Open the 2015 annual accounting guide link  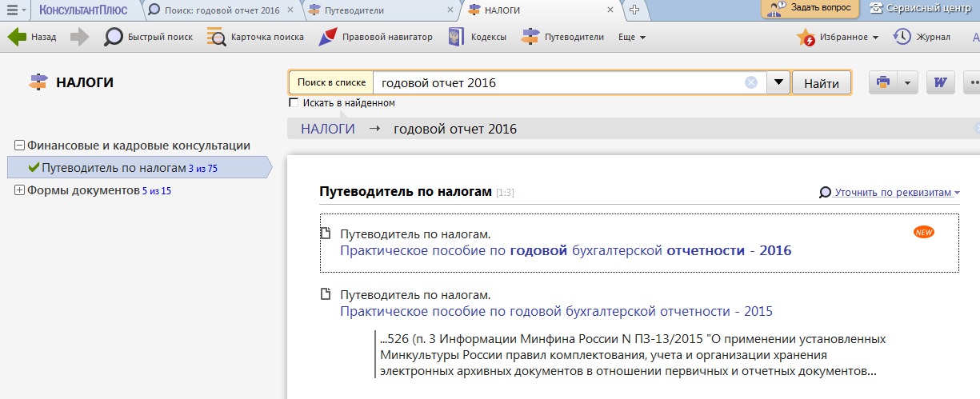(556, 311)
